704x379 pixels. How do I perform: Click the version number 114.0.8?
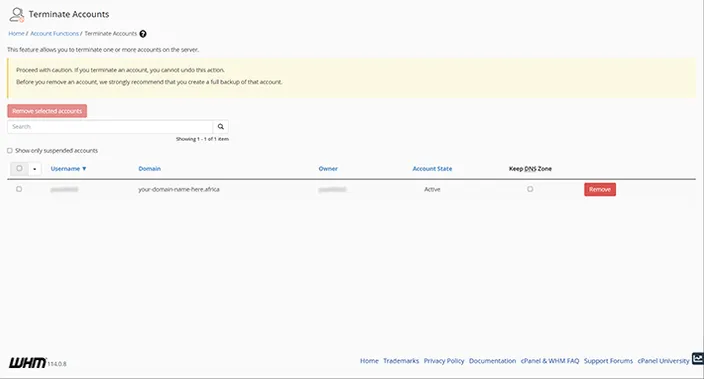57,364
